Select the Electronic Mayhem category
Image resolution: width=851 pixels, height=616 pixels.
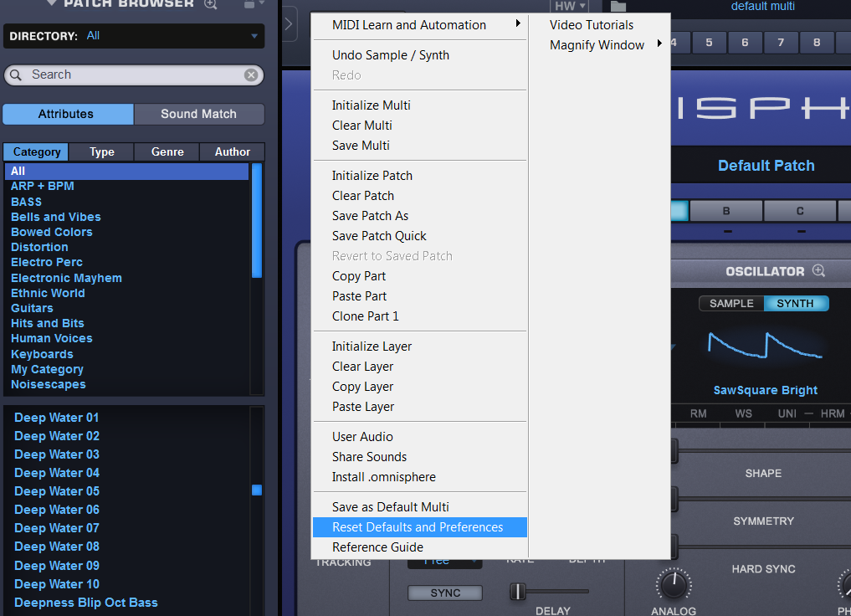point(66,278)
